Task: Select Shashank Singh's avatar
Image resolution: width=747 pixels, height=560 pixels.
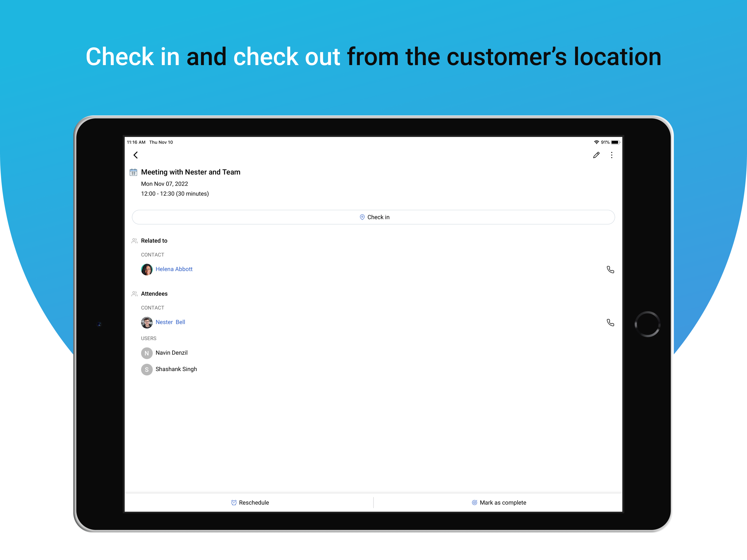Action: point(147,369)
